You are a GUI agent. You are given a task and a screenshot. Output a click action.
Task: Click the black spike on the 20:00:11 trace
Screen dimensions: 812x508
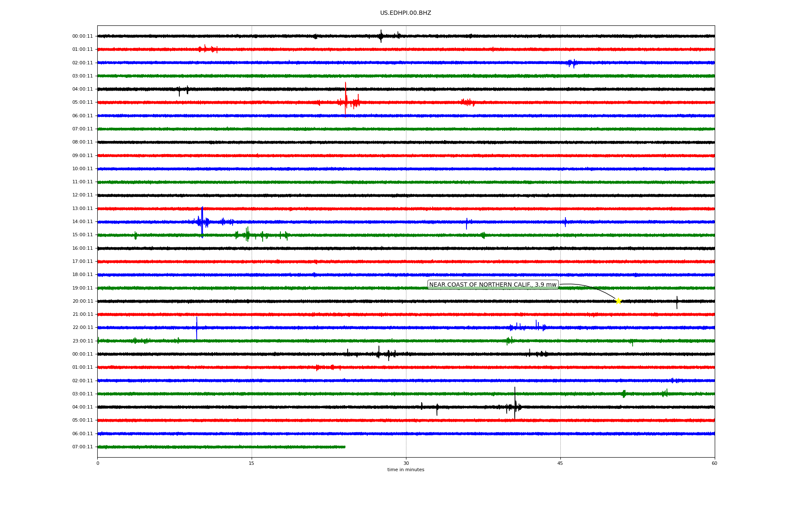tap(677, 302)
